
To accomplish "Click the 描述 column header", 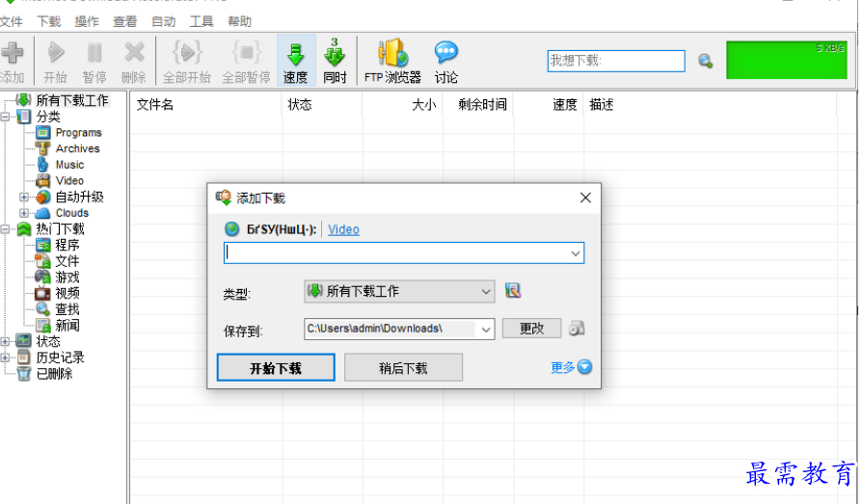I will pos(710,104).
